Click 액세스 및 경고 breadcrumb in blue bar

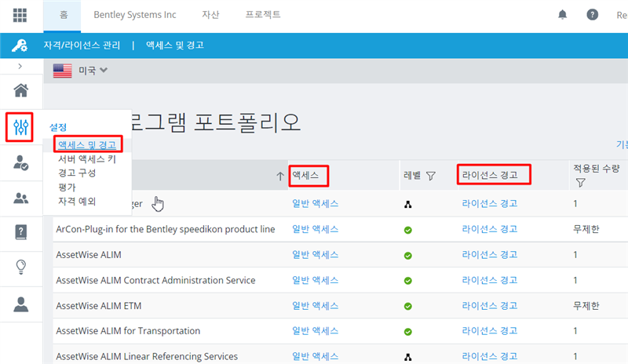174,45
